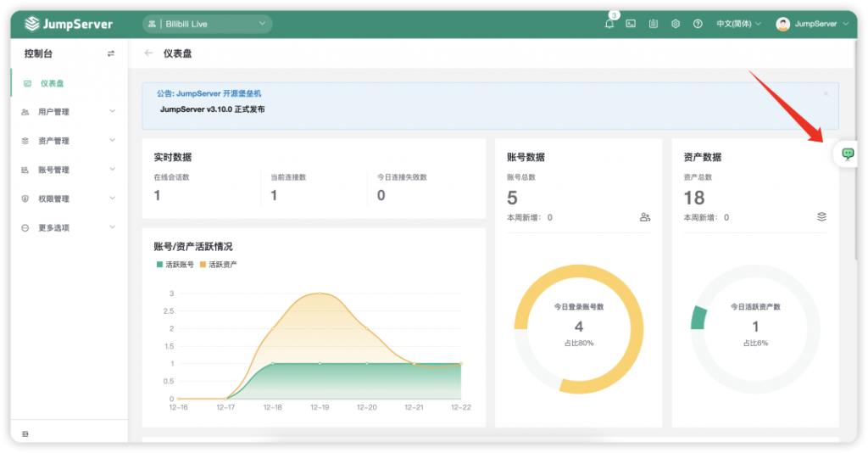Toggle 活跃资产 legend item
868x453 pixels.
tap(218, 264)
